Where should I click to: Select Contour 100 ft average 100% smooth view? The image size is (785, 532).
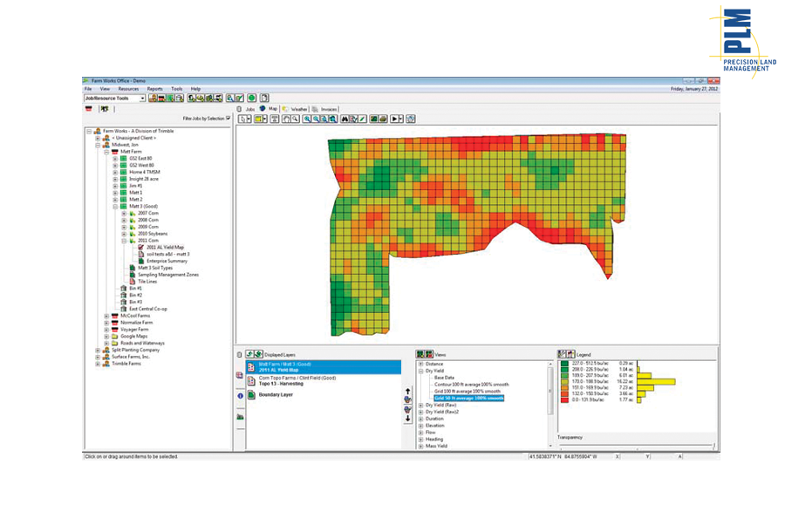(472, 385)
